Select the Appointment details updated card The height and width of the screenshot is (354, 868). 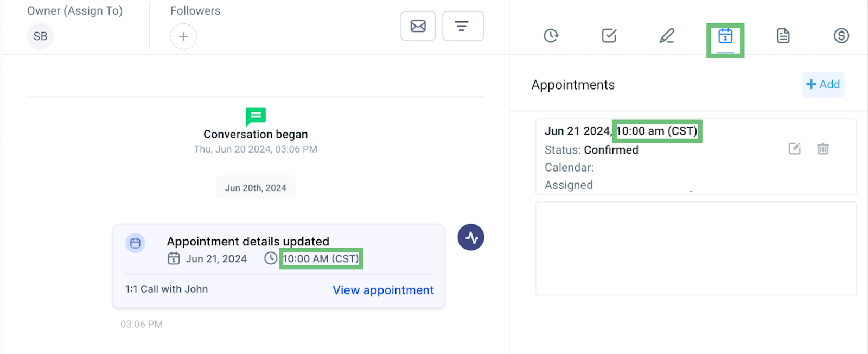pyautogui.click(x=279, y=266)
